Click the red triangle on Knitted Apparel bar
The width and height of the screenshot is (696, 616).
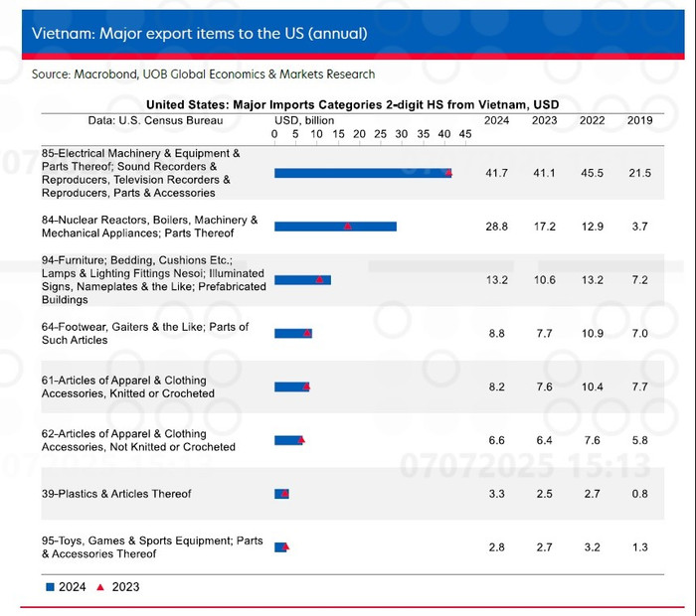[306, 386]
